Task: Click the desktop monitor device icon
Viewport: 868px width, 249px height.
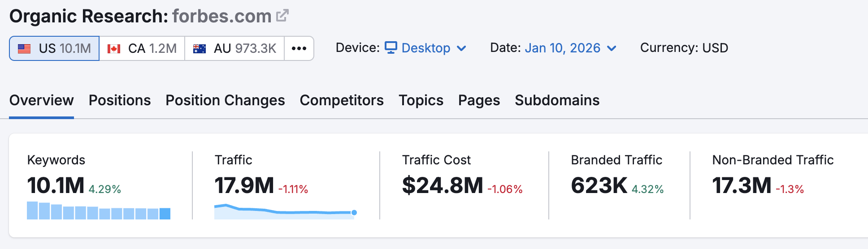Action: pyautogui.click(x=391, y=47)
